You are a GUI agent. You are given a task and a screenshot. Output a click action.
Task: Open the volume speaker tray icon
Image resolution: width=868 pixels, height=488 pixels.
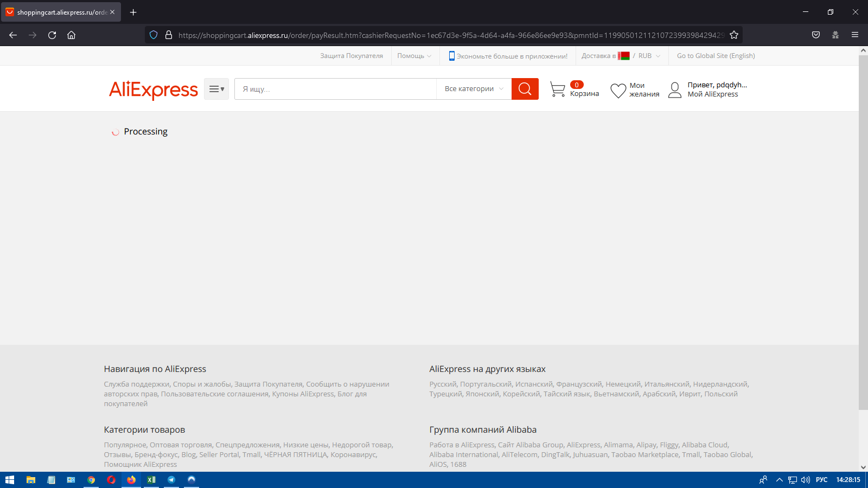pyautogui.click(x=806, y=480)
